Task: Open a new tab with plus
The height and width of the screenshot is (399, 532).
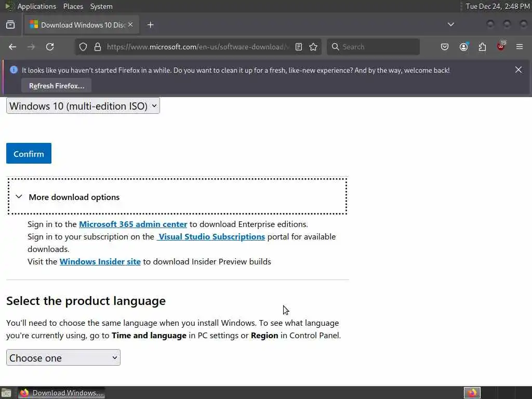Action: pos(151,25)
